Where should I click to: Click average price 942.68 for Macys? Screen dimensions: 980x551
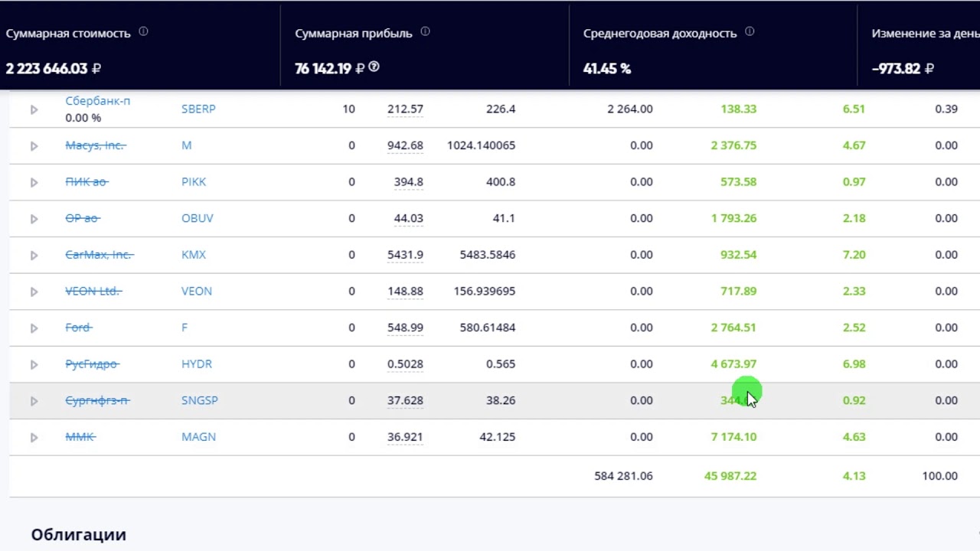pos(405,145)
